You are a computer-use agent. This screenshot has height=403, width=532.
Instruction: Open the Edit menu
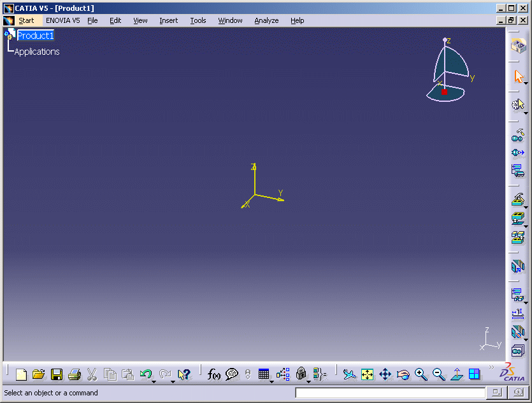(115, 20)
